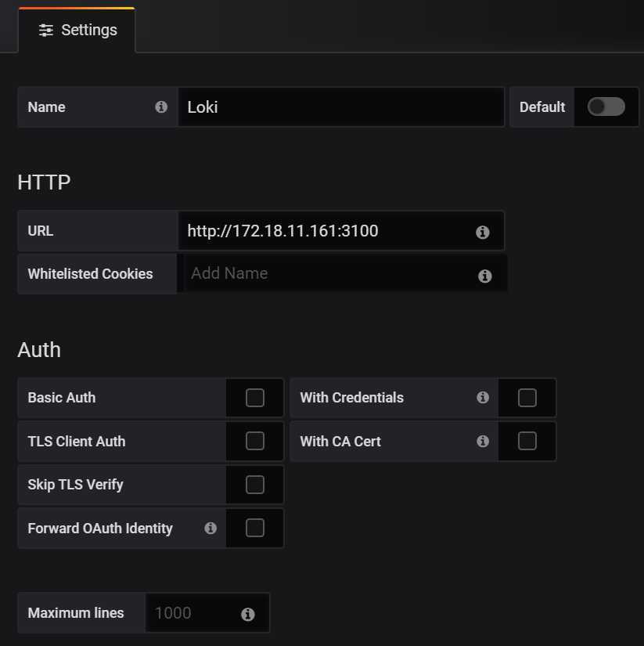Click info icon inside URL field

pos(483,232)
